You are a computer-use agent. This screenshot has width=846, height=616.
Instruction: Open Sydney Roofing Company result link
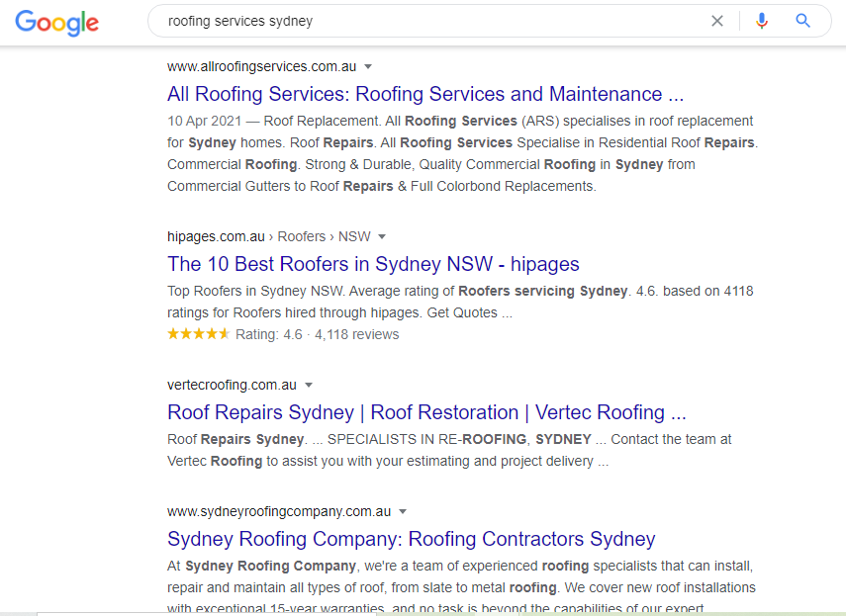(412, 539)
